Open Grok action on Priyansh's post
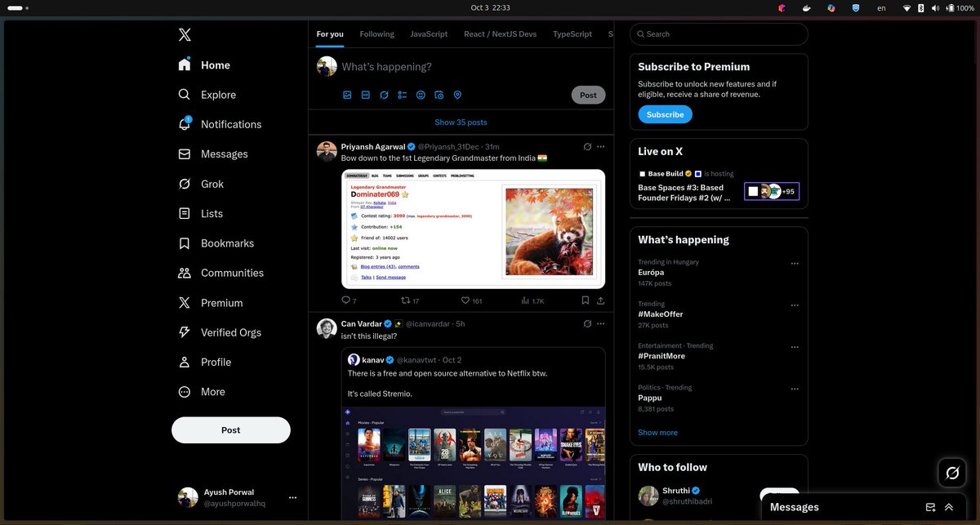The height and width of the screenshot is (525, 980). point(587,147)
